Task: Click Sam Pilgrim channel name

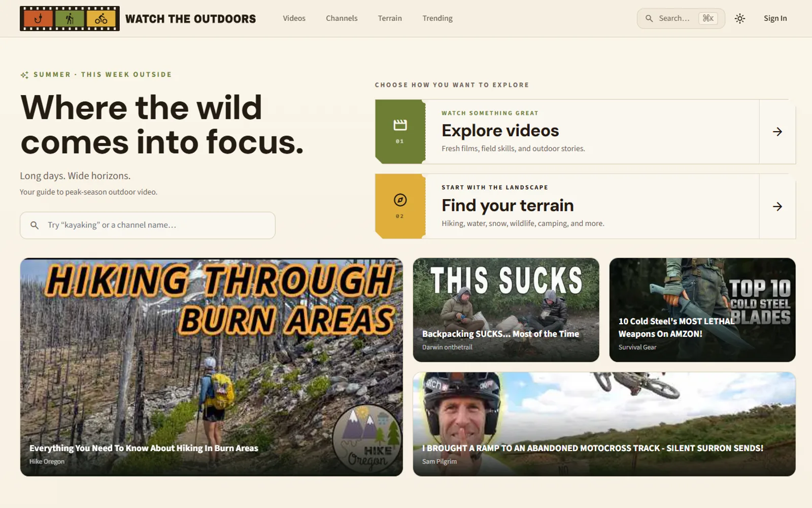Action: [x=439, y=461]
